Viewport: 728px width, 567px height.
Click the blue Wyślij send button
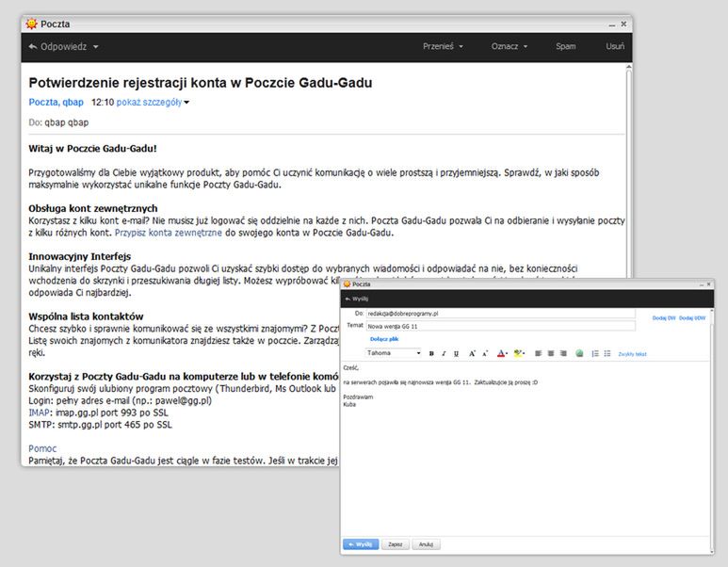[x=361, y=544]
